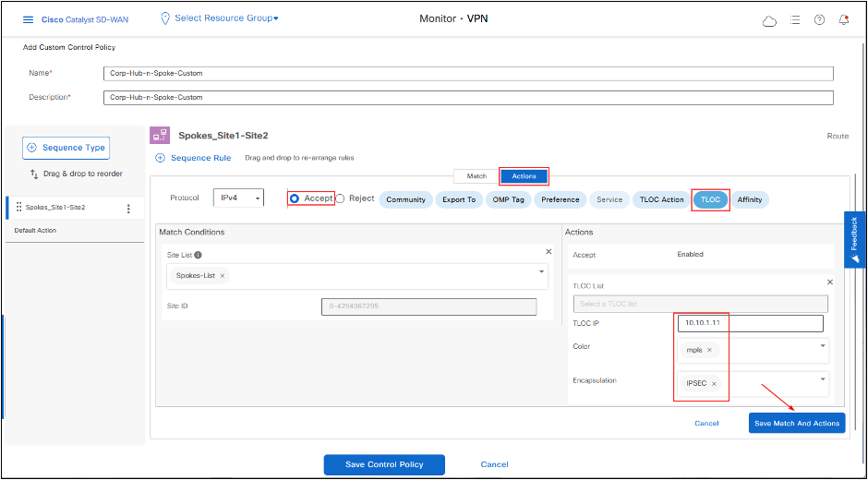
Task: Open the task list icon
Action: click(x=795, y=20)
